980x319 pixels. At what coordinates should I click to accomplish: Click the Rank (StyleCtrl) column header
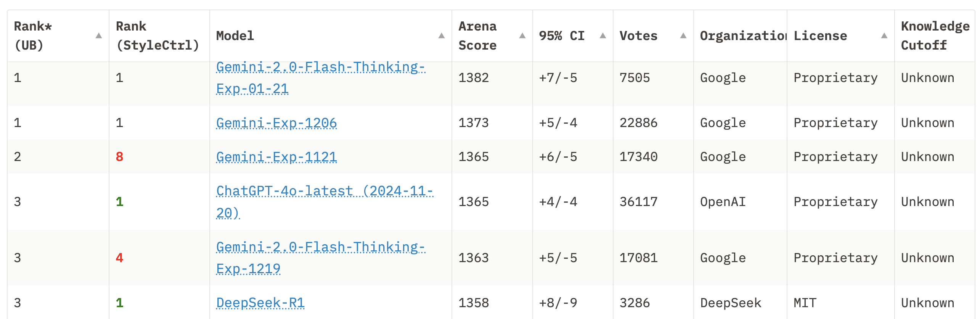tap(157, 36)
